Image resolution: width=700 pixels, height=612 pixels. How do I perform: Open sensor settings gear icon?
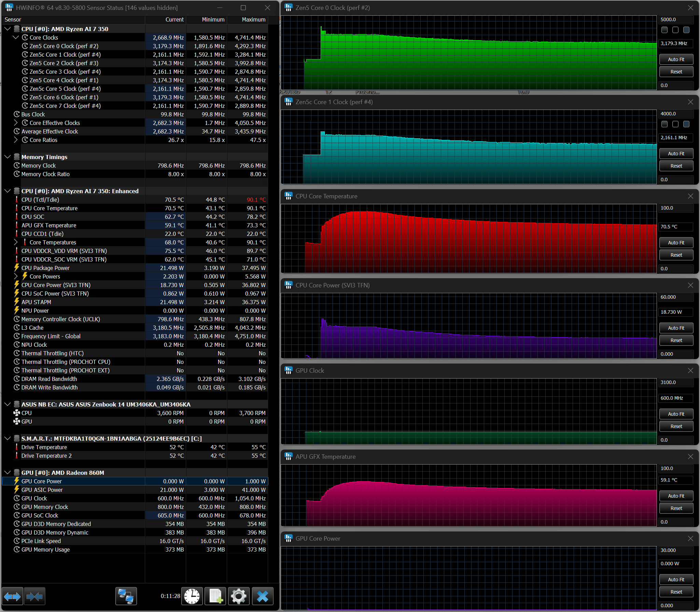point(239,596)
